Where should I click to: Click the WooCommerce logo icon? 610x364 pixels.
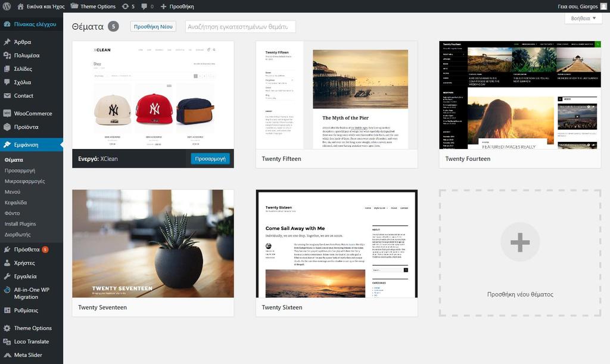(7, 114)
